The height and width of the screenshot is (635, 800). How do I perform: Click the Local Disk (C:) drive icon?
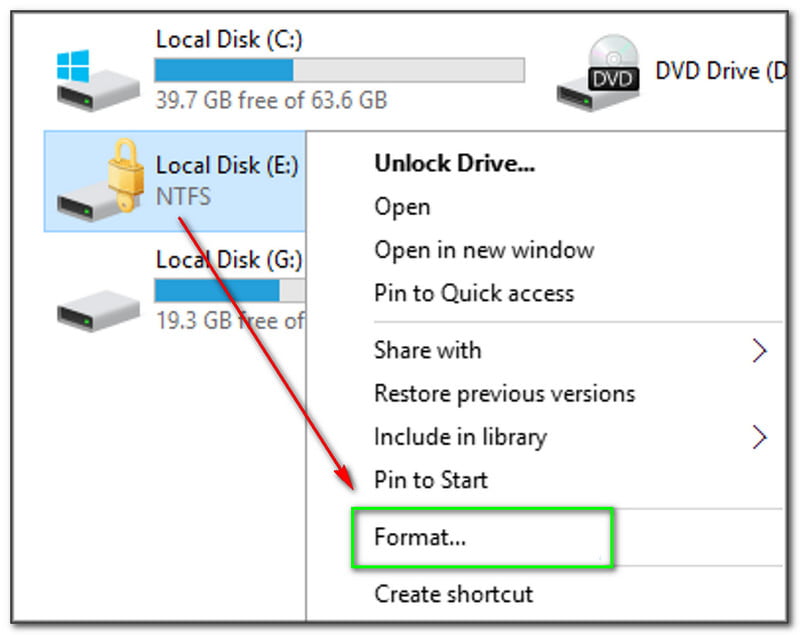[x=97, y=80]
